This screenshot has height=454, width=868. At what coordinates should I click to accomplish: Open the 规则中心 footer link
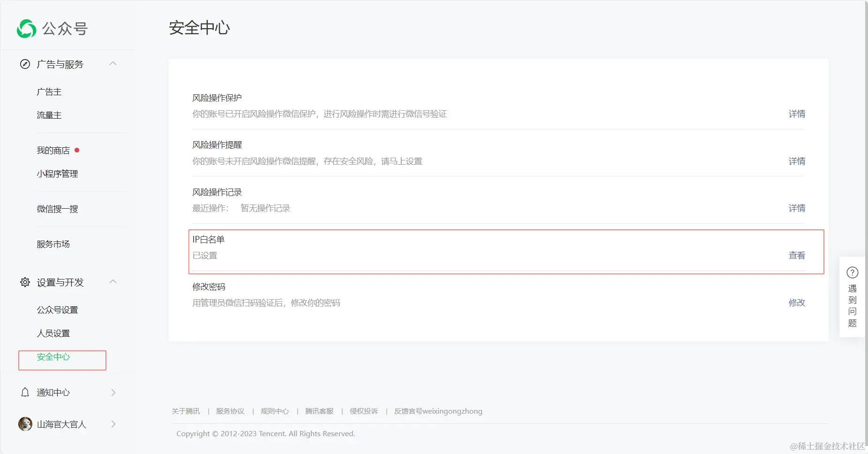pos(275,411)
